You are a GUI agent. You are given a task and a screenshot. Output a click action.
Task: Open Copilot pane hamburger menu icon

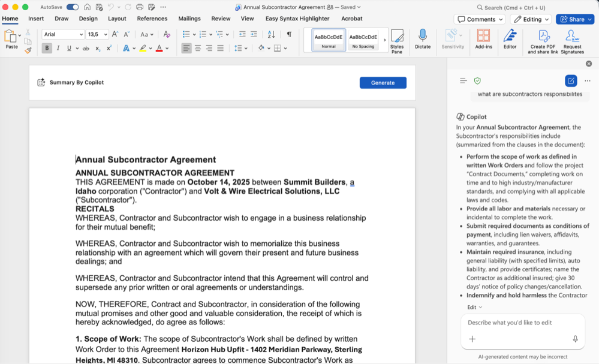(x=463, y=80)
